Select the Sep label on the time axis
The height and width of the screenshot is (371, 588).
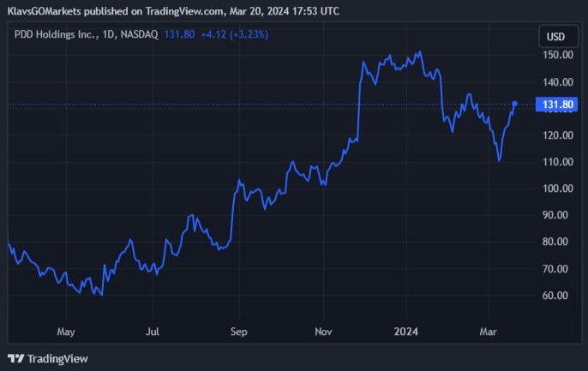pyautogui.click(x=239, y=330)
